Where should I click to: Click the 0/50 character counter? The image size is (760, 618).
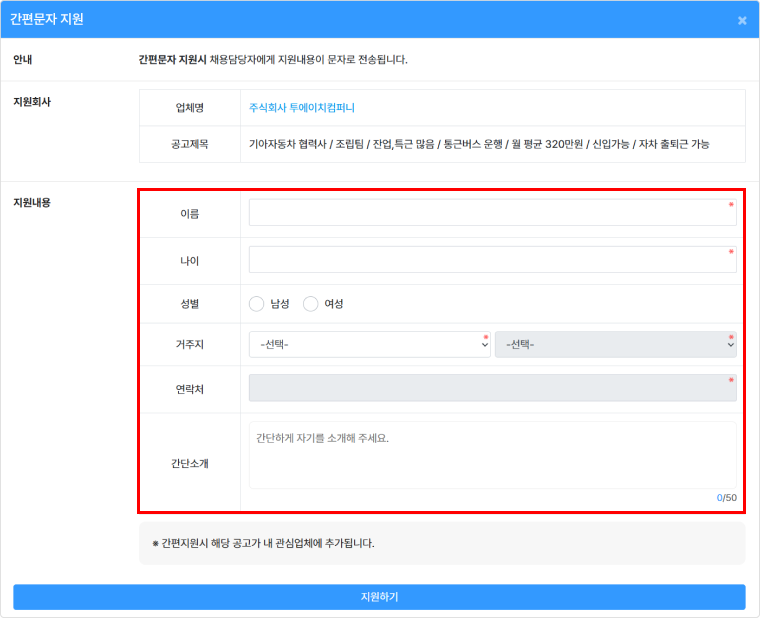pyautogui.click(x=726, y=498)
